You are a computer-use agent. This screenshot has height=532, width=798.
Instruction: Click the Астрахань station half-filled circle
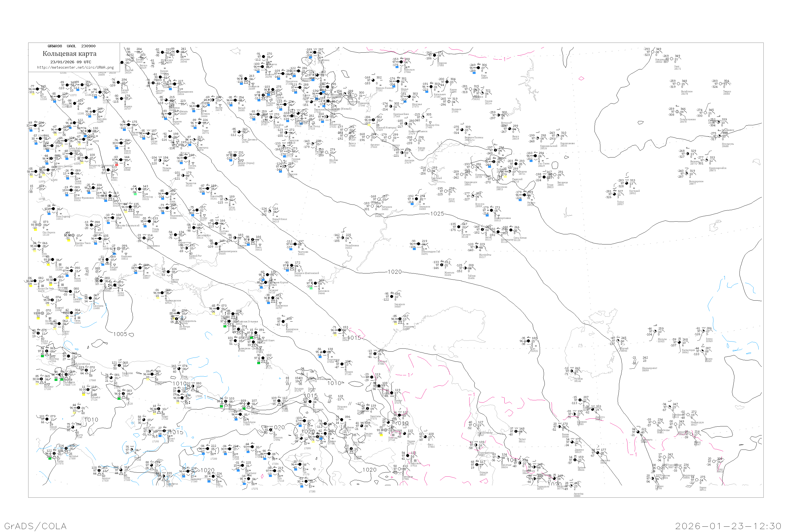click(400, 319)
